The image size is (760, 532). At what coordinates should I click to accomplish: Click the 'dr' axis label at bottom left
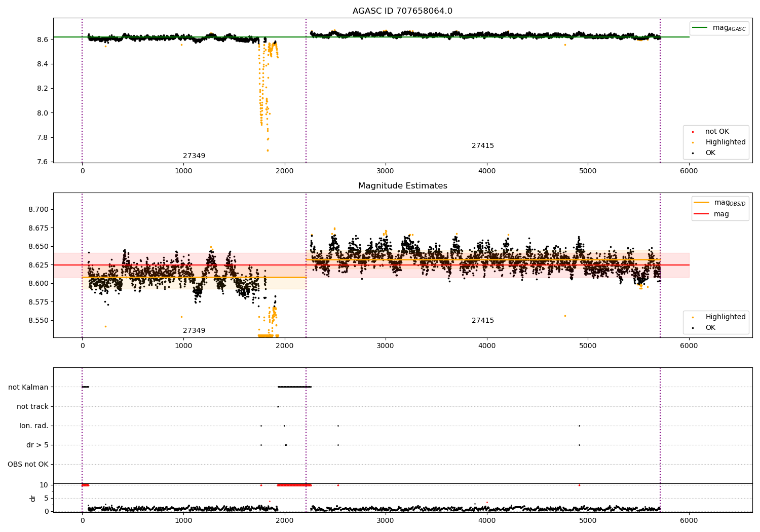[33, 498]
